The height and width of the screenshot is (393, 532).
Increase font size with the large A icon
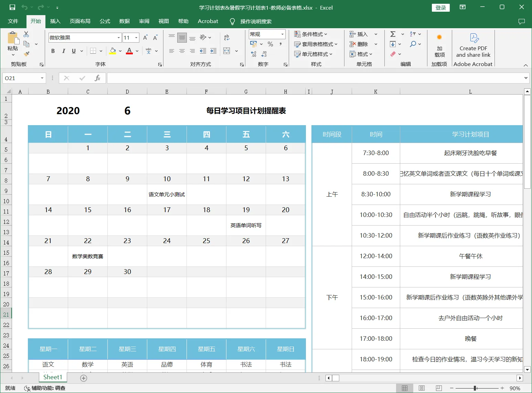146,37
